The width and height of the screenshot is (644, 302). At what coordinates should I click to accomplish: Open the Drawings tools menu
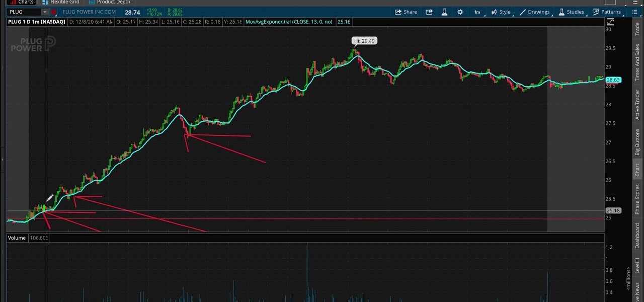[x=535, y=12]
